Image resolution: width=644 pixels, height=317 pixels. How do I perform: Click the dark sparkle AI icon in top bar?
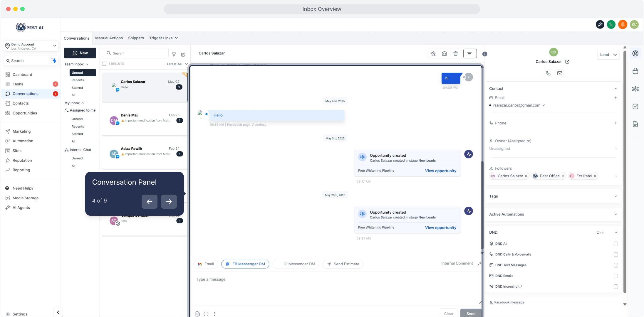click(600, 24)
